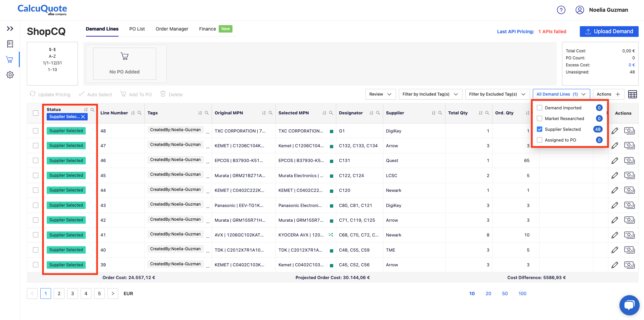Click the Excess Cost 0 € value
Image resolution: width=644 pixels, height=320 pixels.
pos(632,65)
